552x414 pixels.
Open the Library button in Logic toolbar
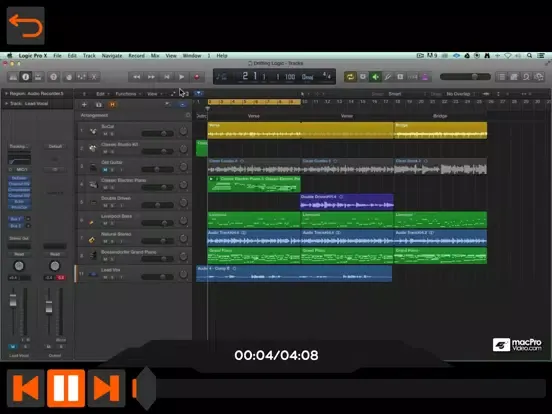pyautogui.click(x=13, y=77)
